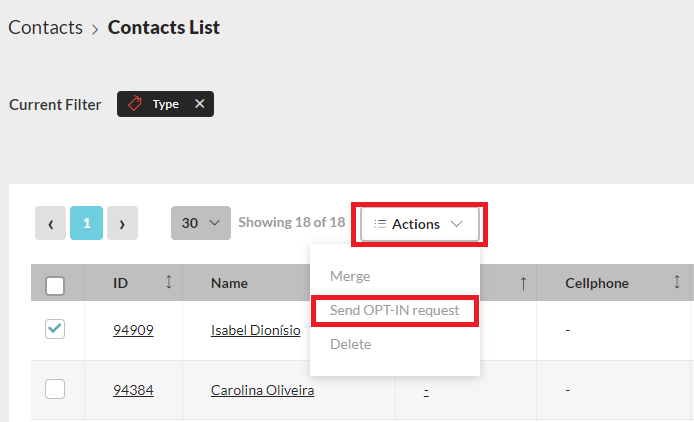Click the Contacts breadcrumb
Viewport: 694px width, 422px height.
[45, 28]
